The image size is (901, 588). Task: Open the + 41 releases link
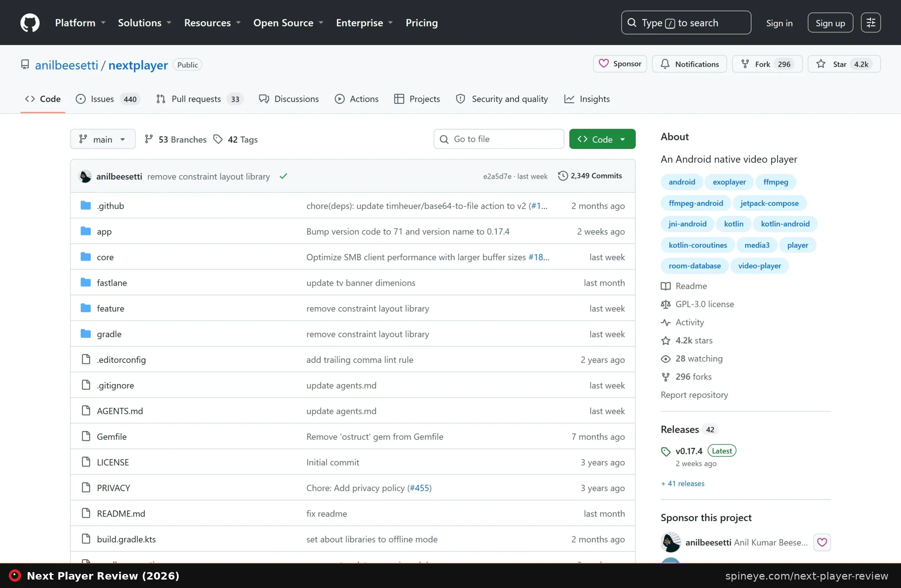682,483
